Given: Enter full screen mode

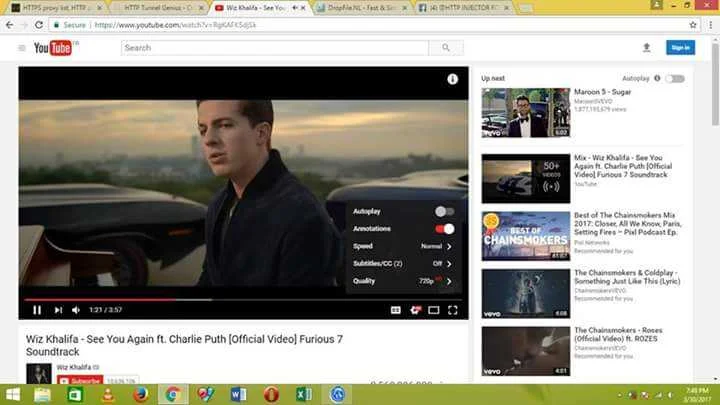Looking at the screenshot, I should (x=453, y=310).
